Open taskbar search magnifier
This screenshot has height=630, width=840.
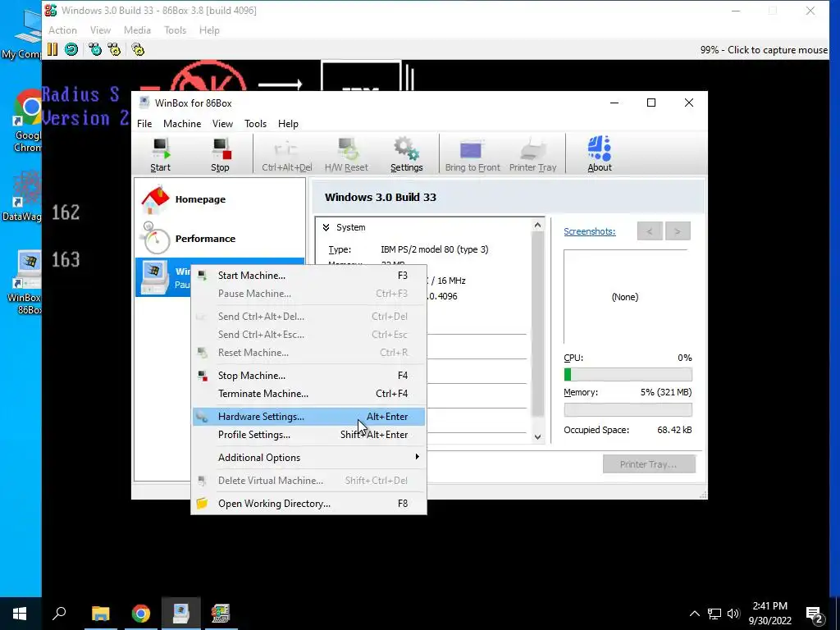pyautogui.click(x=59, y=614)
